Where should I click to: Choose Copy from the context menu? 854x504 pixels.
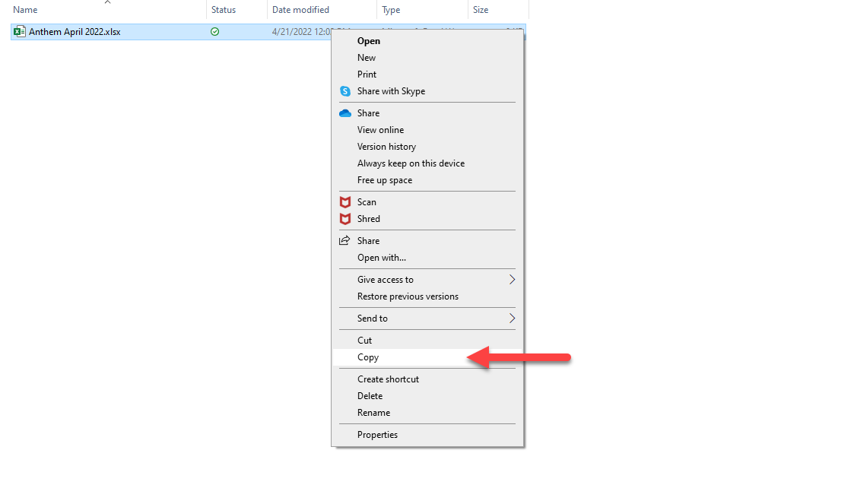click(x=368, y=357)
